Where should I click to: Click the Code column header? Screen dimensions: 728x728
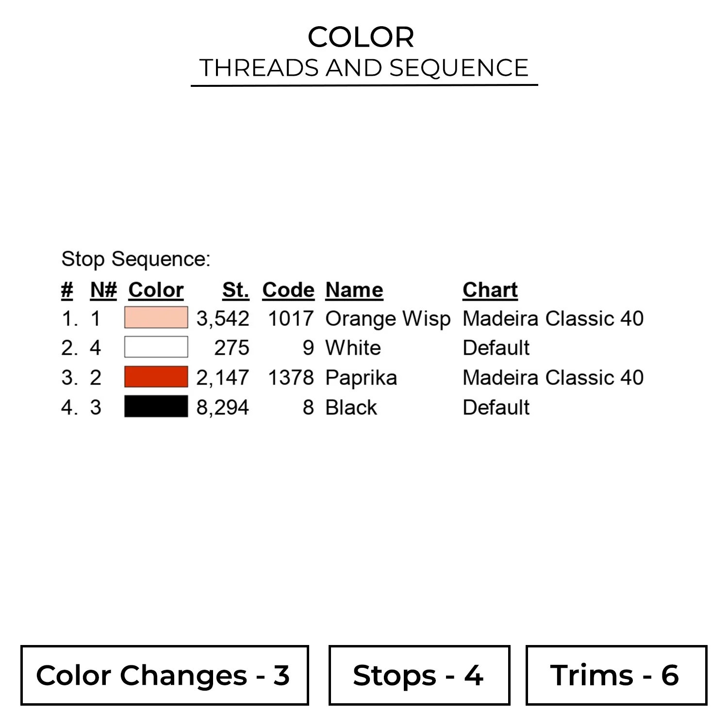pyautogui.click(x=288, y=290)
